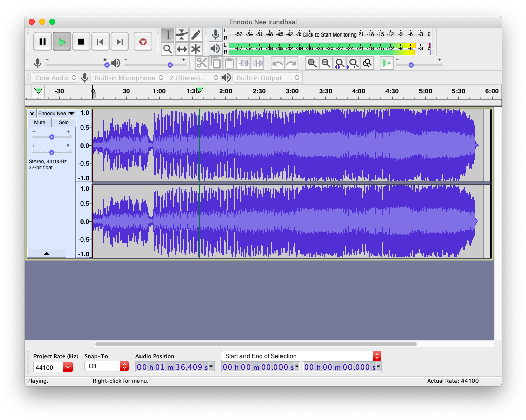526x420 pixels.
Task: Click the track gain slider handle
Action: (x=52, y=137)
